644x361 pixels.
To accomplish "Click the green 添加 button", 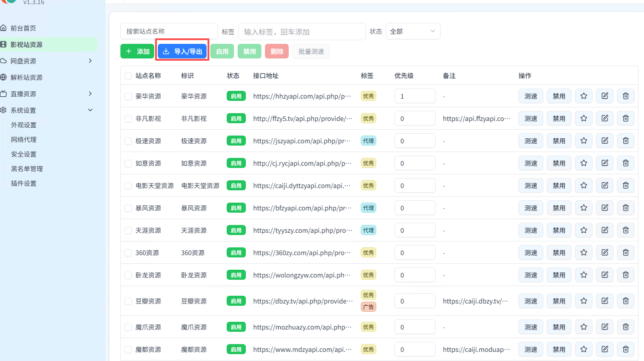I will tap(137, 51).
